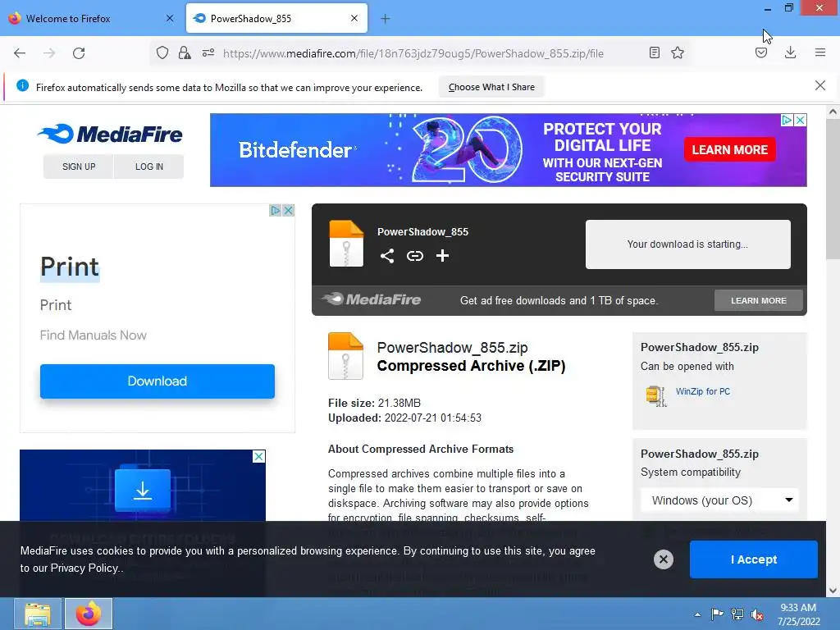840x630 pixels.
Task: Click the Firefox taskbar icon
Action: [x=89, y=614]
